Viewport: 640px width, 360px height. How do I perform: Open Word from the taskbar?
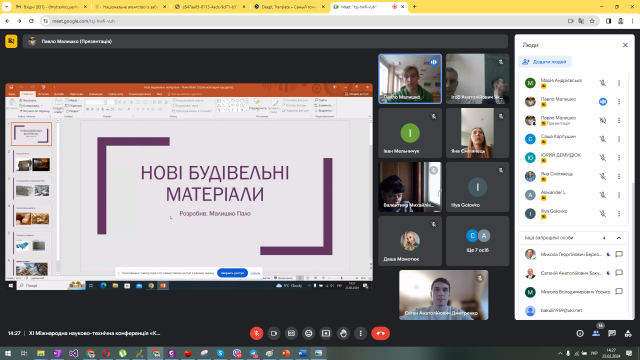302,353
